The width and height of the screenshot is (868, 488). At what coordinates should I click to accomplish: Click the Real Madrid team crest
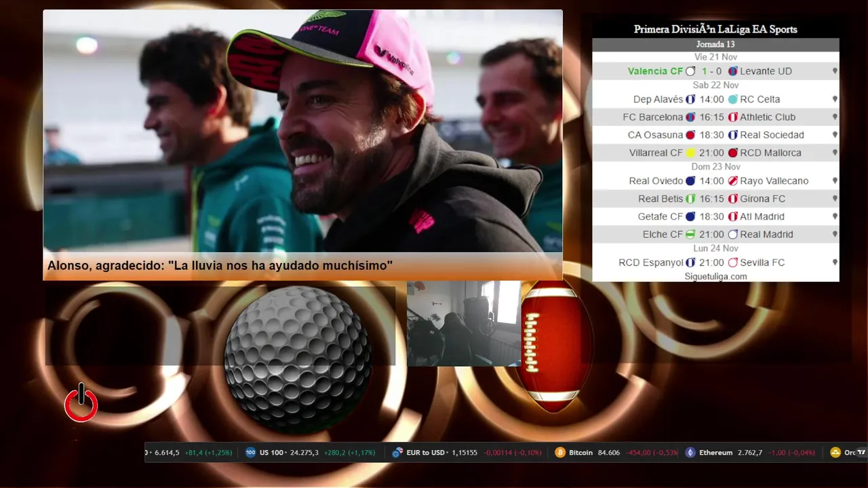click(x=733, y=235)
